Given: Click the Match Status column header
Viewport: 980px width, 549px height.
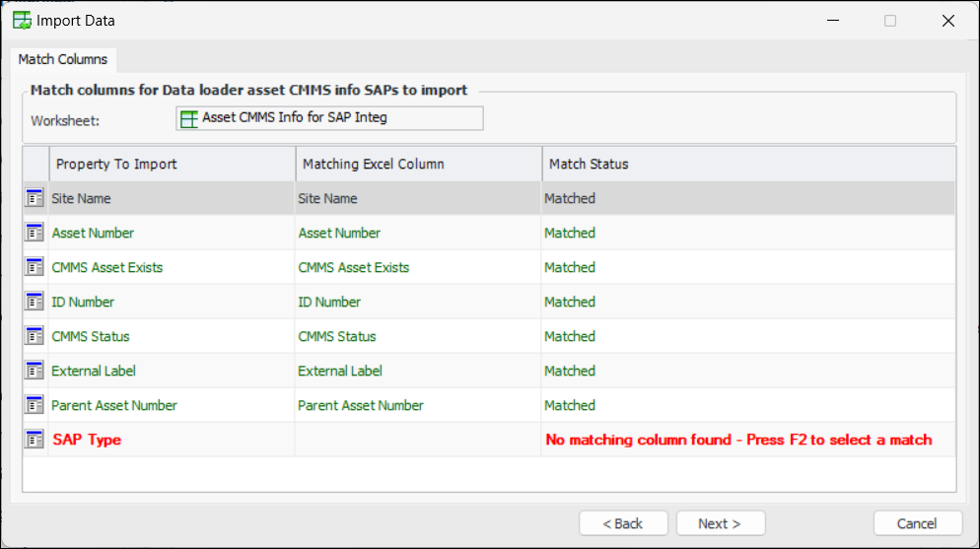Looking at the screenshot, I should point(747,164).
